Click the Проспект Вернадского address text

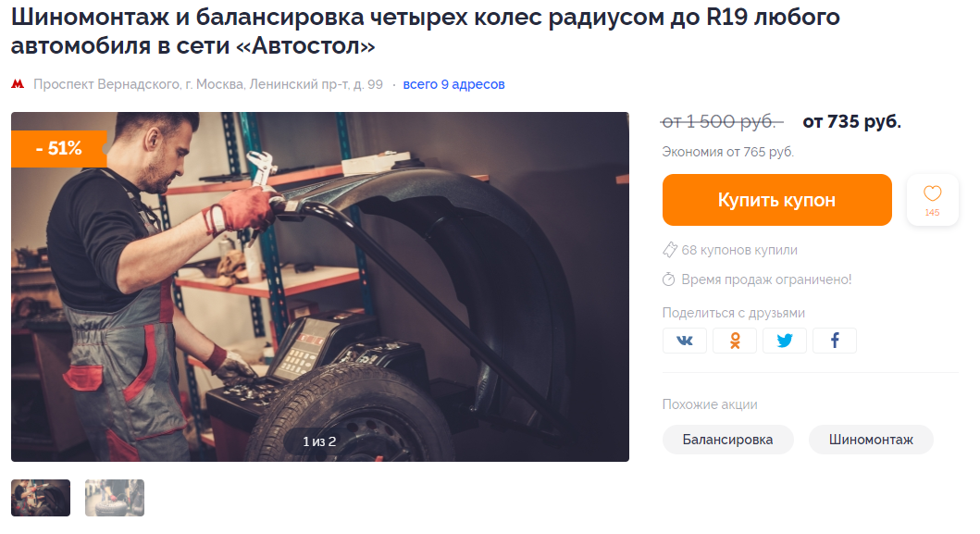(208, 84)
